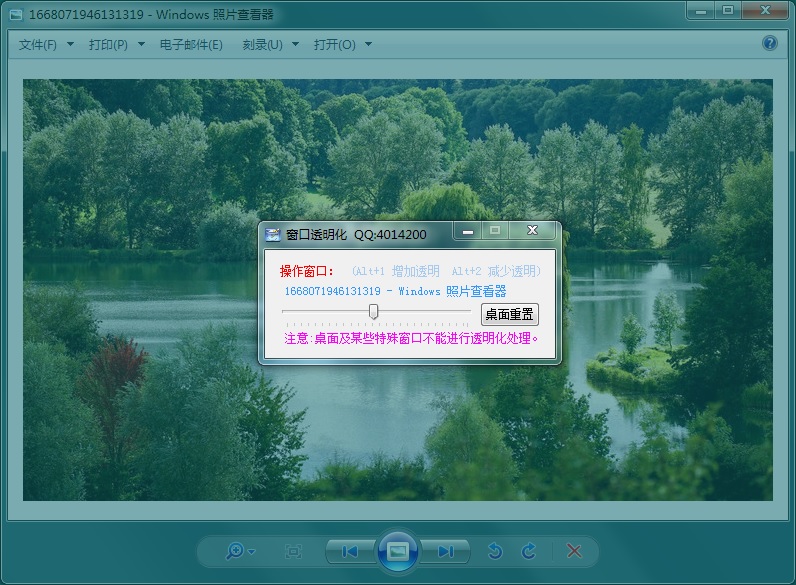796x585 pixels.
Task: Expand the arrow next to 刻录(U)
Action: tap(295, 45)
